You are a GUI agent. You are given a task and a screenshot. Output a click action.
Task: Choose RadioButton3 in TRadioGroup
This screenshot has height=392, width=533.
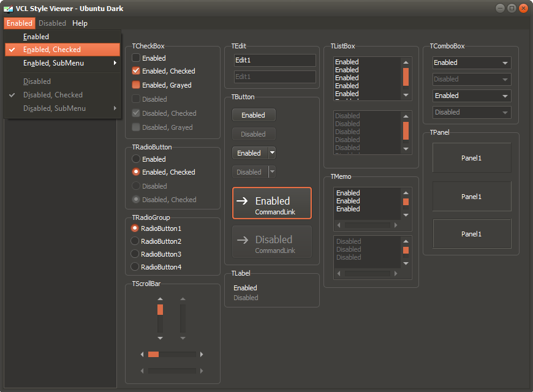coord(135,254)
